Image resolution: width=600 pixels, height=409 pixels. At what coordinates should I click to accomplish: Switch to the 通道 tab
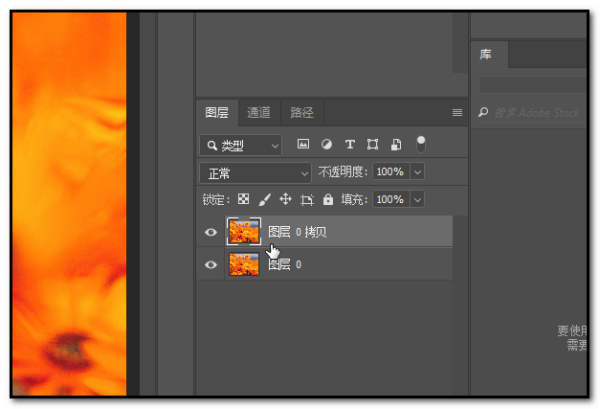(259, 112)
